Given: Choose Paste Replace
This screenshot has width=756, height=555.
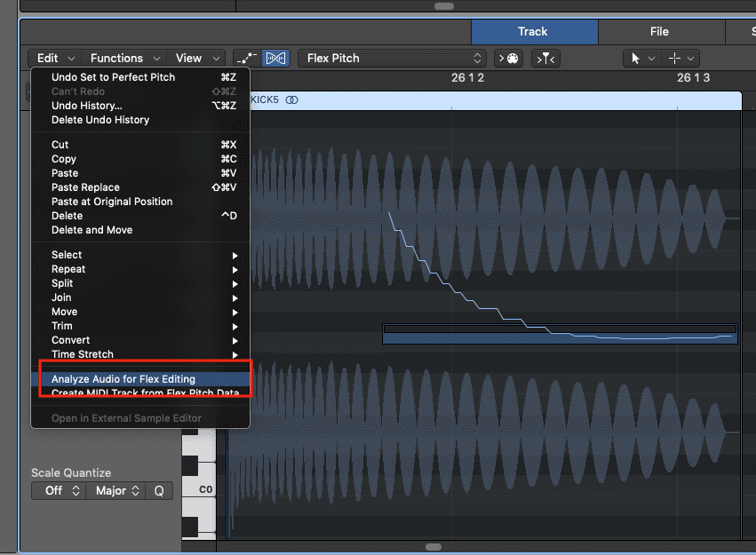Looking at the screenshot, I should (x=140, y=187).
